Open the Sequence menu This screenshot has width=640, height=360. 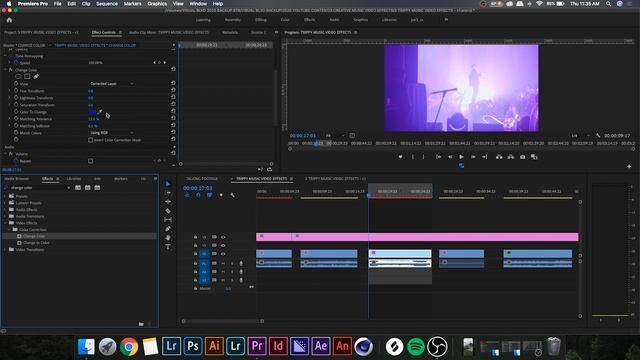(107, 4)
